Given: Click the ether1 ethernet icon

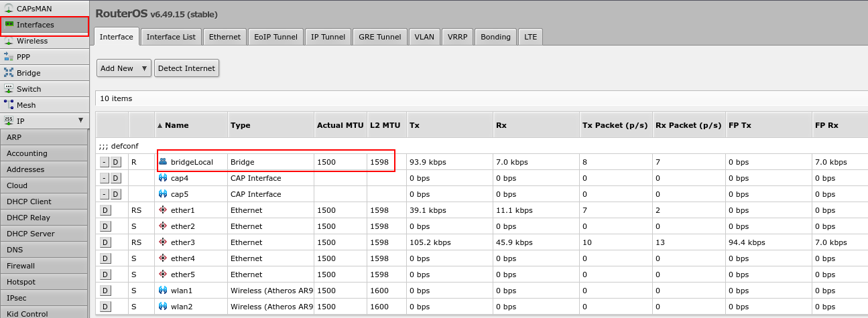Looking at the screenshot, I should tap(163, 210).
